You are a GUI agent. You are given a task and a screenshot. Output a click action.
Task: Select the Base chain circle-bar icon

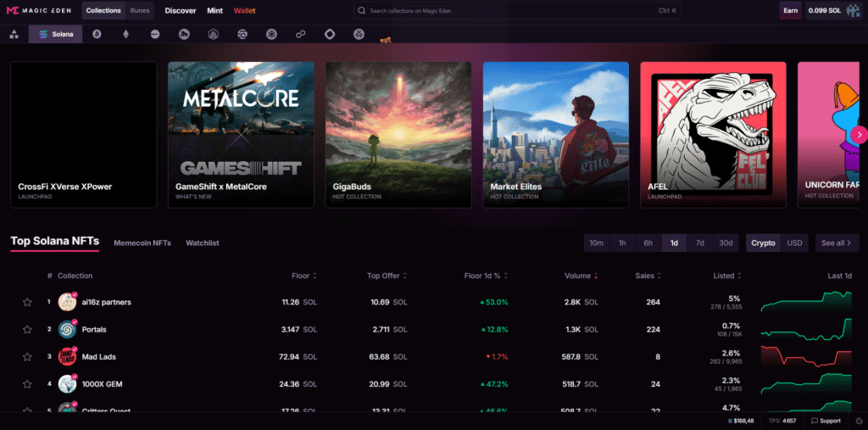(155, 35)
